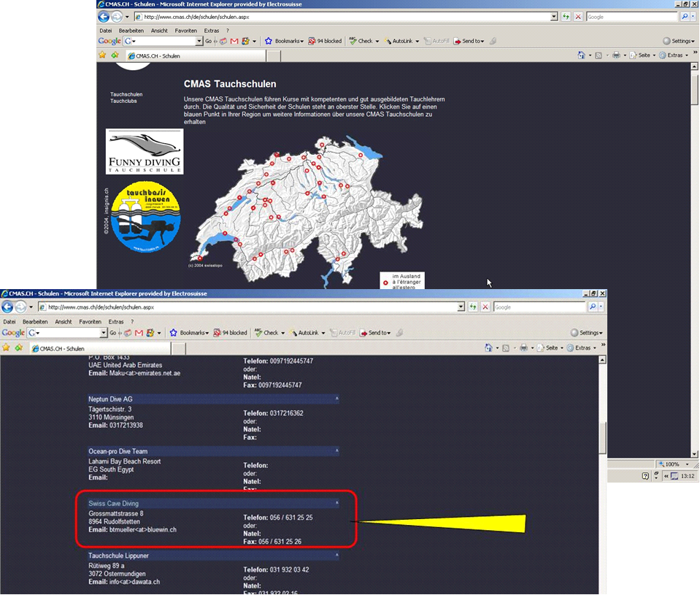700x595 pixels.
Task: Click Home icon in lower window command bar
Action: [x=488, y=348]
